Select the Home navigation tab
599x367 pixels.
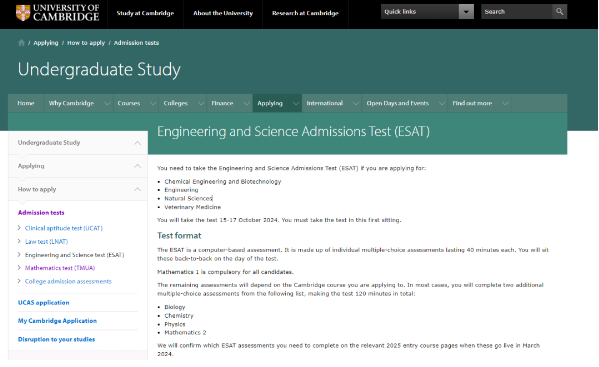point(26,103)
